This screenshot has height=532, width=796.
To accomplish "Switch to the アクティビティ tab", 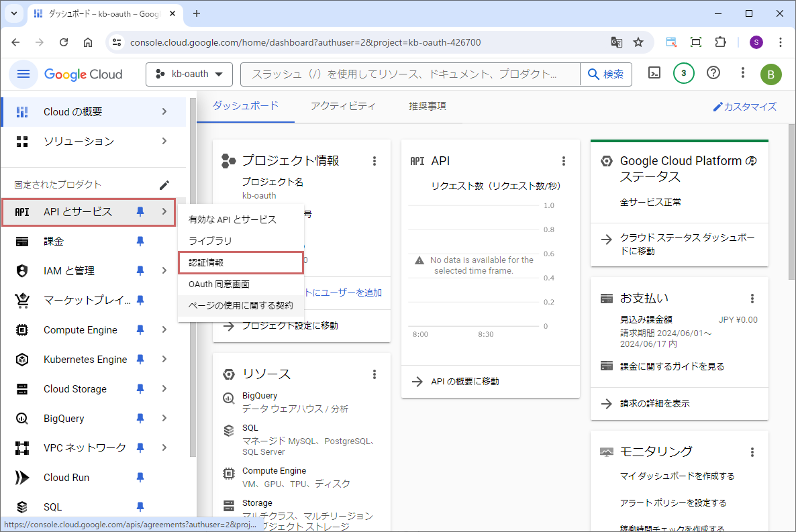I will pos(343,106).
